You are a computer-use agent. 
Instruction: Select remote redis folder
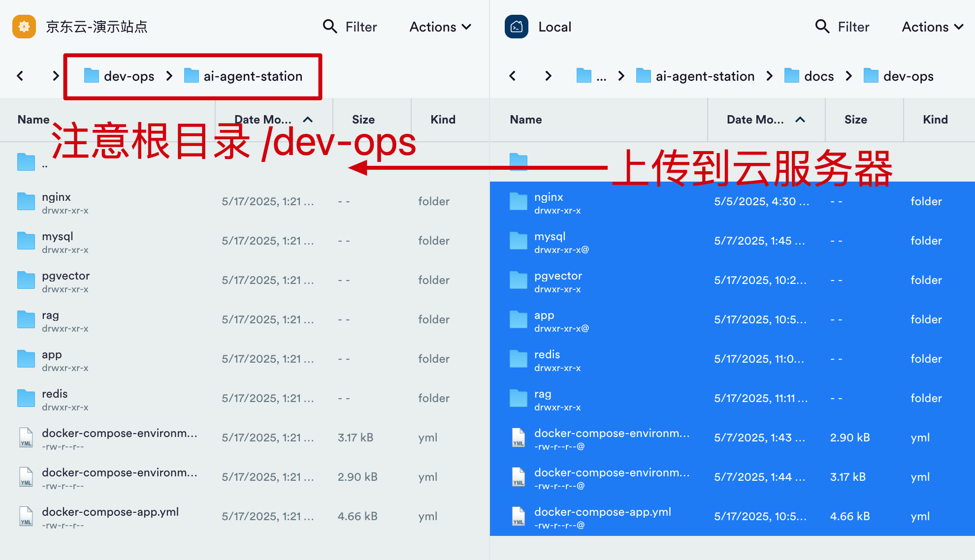pyautogui.click(x=245, y=398)
